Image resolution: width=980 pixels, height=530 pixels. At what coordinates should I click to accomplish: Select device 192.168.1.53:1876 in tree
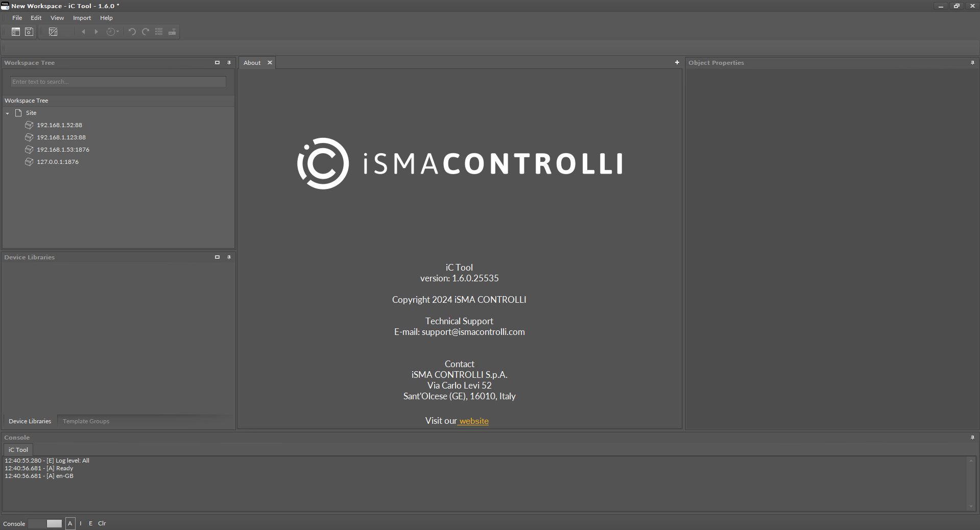click(x=63, y=150)
